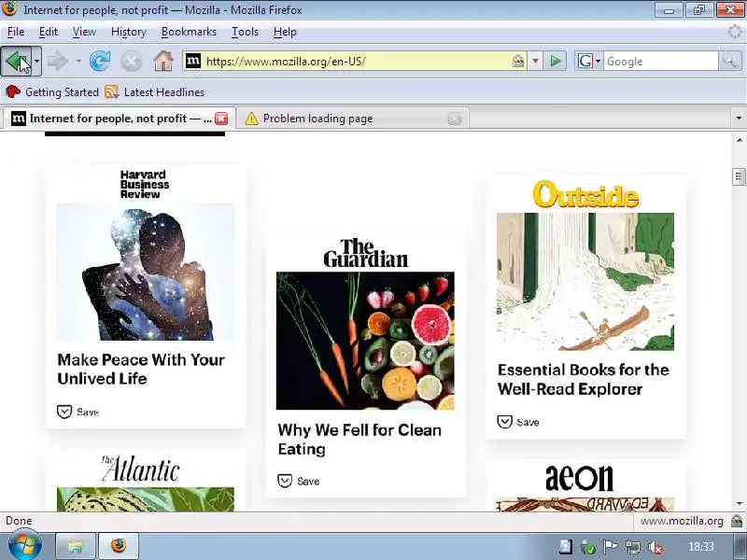747x560 pixels.
Task: Click the vertical scrollbar thumb
Action: click(739, 176)
